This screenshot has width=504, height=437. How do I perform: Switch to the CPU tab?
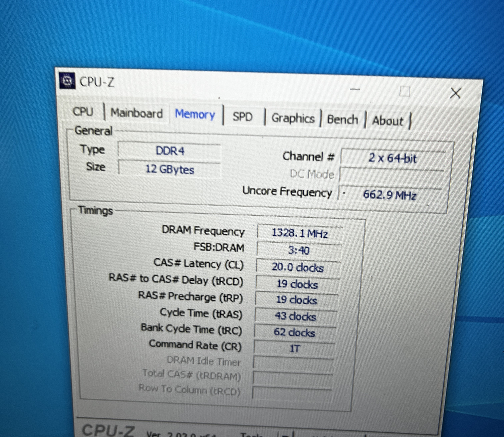click(83, 112)
